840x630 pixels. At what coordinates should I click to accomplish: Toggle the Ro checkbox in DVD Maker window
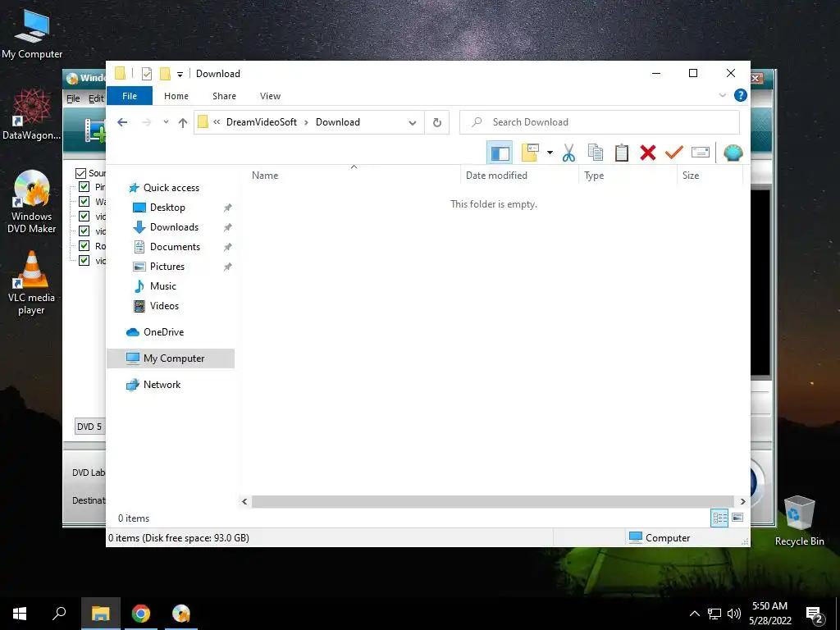point(84,246)
